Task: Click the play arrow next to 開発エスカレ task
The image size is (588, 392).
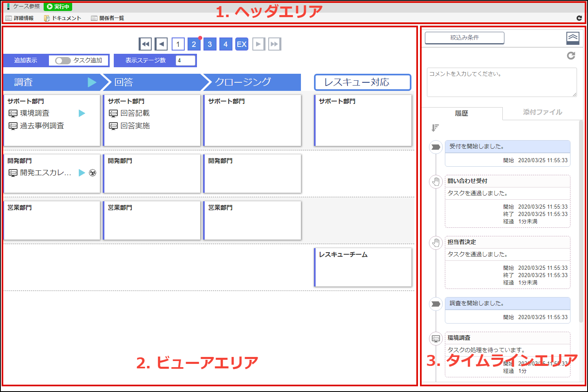Action: tap(82, 173)
